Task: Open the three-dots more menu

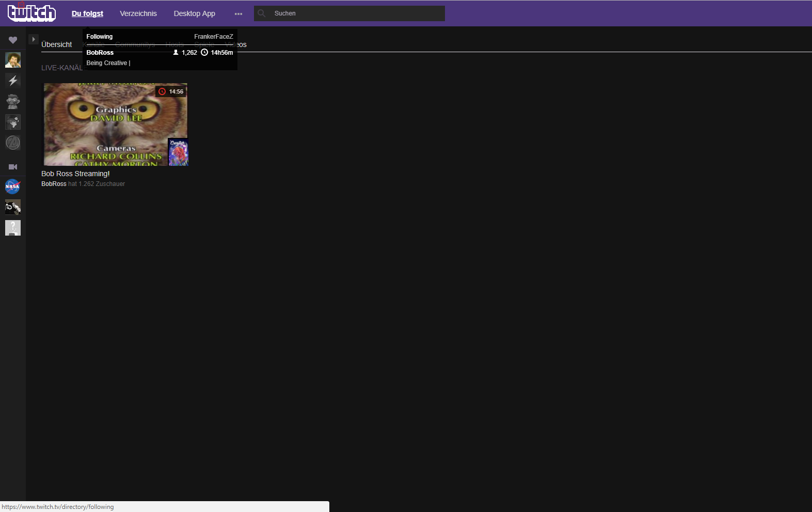Action: tap(238, 14)
